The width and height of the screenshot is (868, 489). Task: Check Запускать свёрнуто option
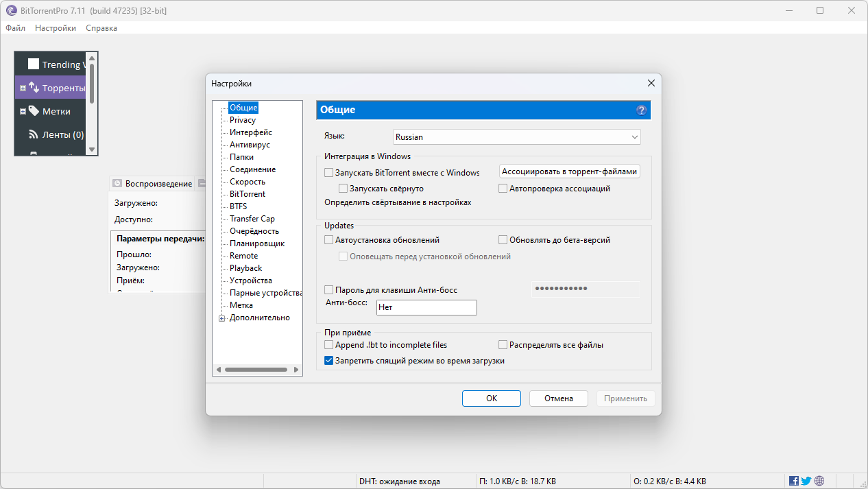[343, 188]
